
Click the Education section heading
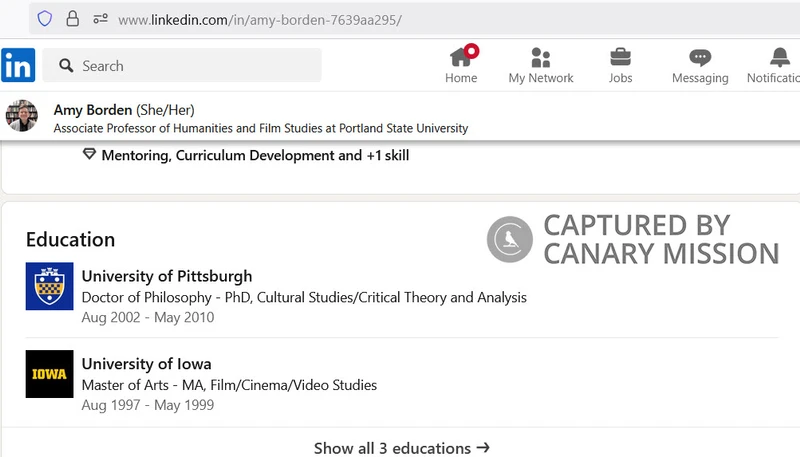[x=70, y=239]
